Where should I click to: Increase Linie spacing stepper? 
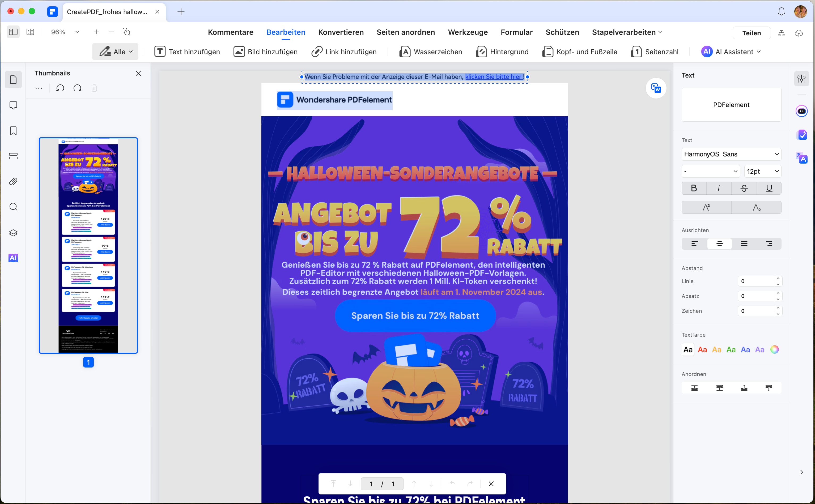tap(778, 278)
